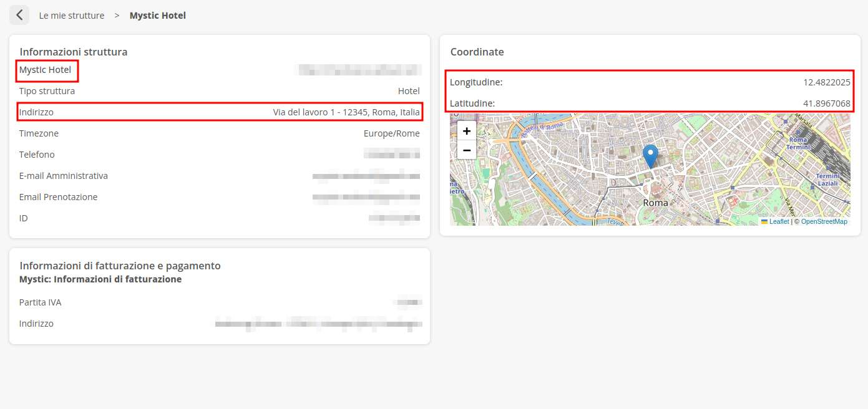This screenshot has width=868, height=409.
Task: Click the blurred Partita IVA value
Action: pyautogui.click(x=409, y=302)
